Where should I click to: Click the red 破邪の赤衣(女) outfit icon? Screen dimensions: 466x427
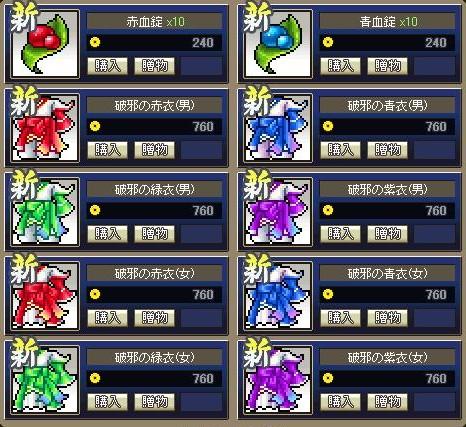click(45, 296)
